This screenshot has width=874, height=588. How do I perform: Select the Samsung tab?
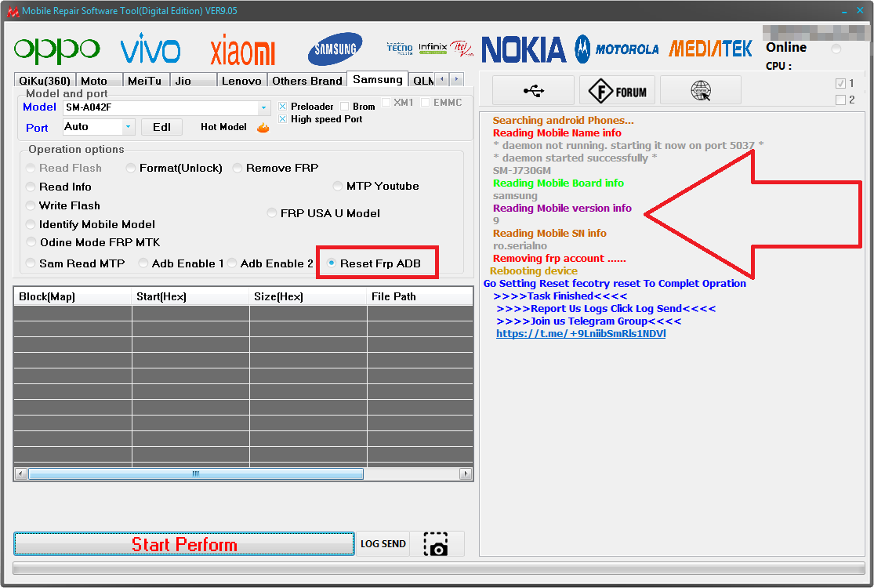pyautogui.click(x=377, y=79)
